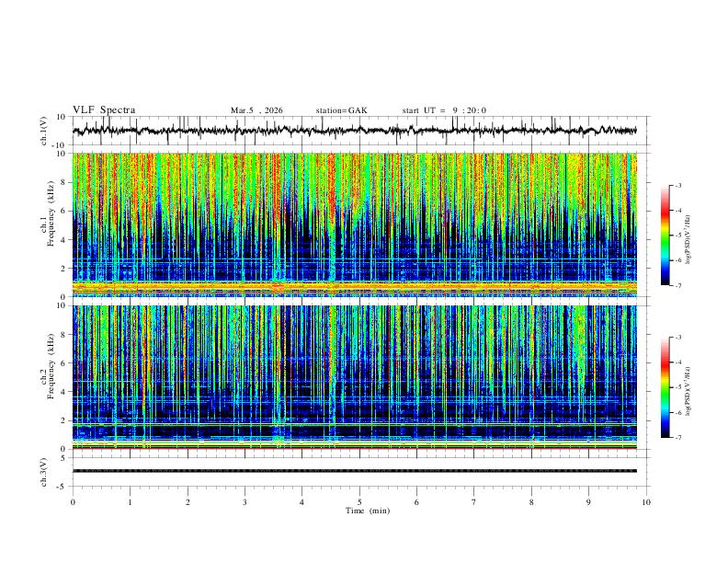Click the "9" tick on the time axis

point(588,502)
